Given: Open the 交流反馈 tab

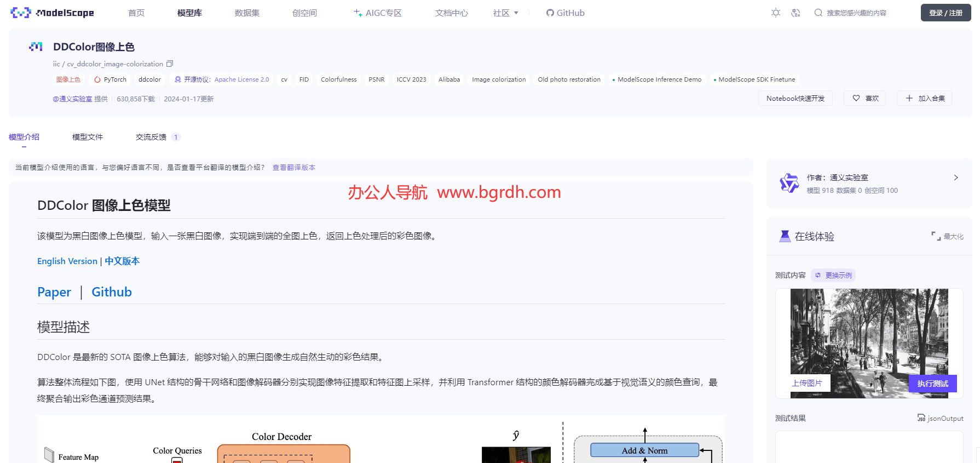Looking at the screenshot, I should (x=151, y=137).
